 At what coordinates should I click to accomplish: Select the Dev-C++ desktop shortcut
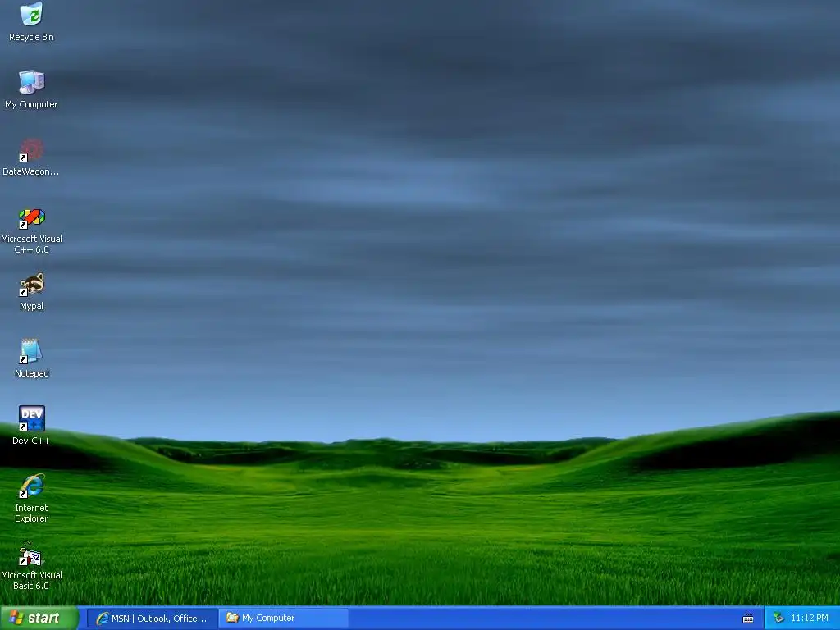click(32, 426)
